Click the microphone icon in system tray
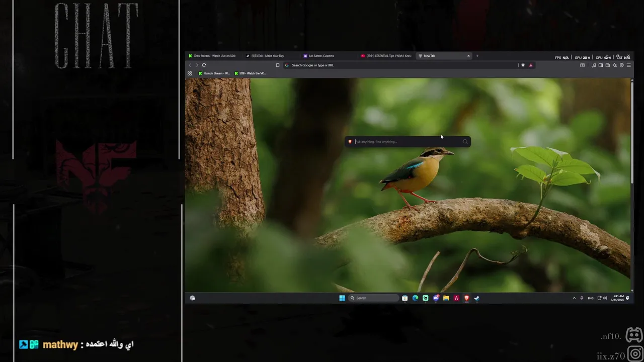Viewport: 644px width, 362px height. [x=582, y=298]
